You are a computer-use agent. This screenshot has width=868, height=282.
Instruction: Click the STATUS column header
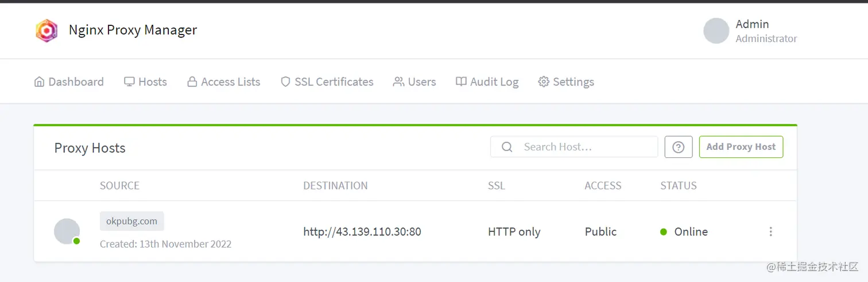(x=679, y=186)
